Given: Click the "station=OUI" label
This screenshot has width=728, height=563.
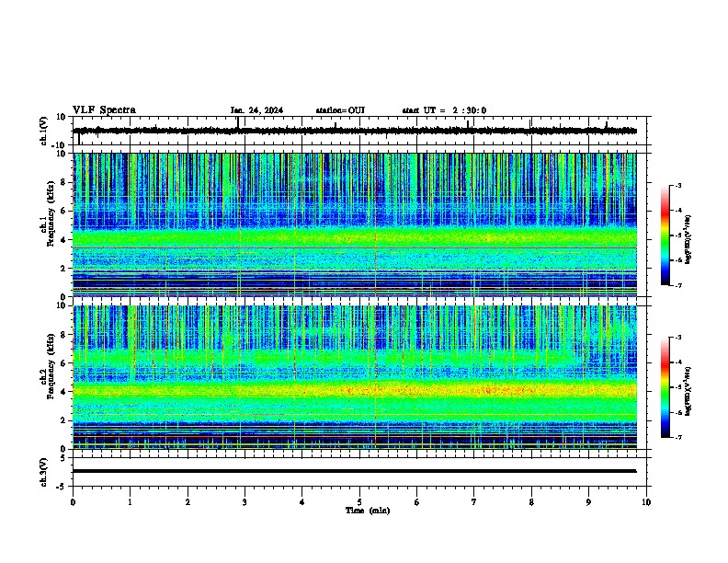Looking at the screenshot, I should click(x=340, y=110).
